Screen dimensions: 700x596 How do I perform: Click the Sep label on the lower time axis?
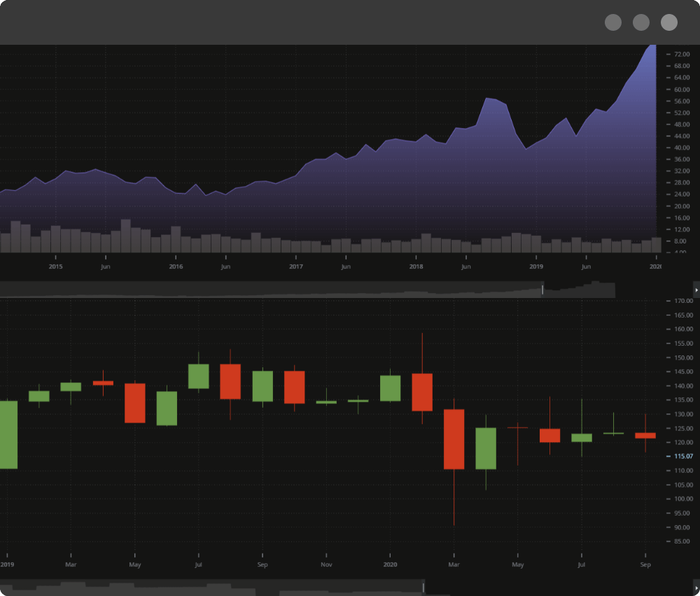(645, 565)
